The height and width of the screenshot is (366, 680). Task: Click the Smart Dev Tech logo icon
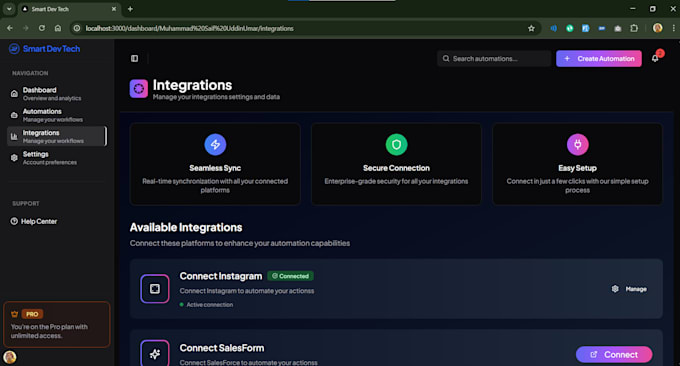point(14,49)
